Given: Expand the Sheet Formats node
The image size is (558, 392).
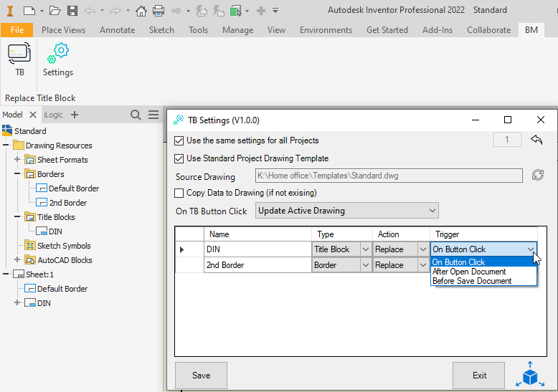Looking at the screenshot, I should (x=17, y=159).
